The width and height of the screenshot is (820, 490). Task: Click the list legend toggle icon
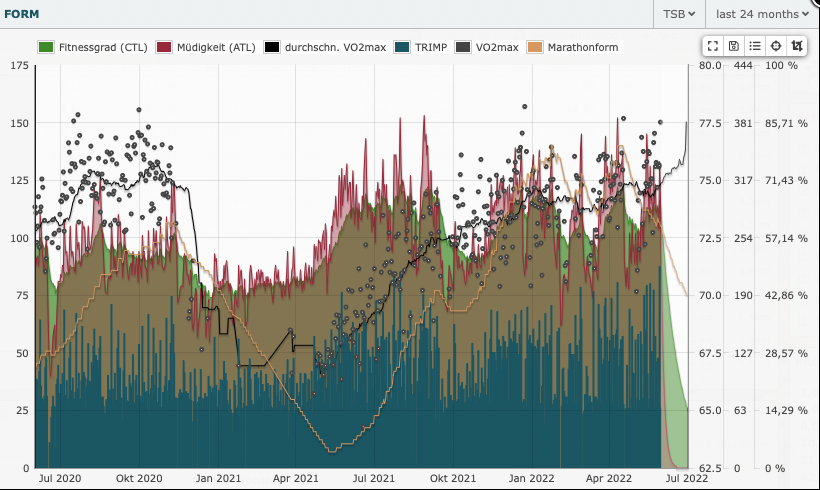tap(755, 46)
